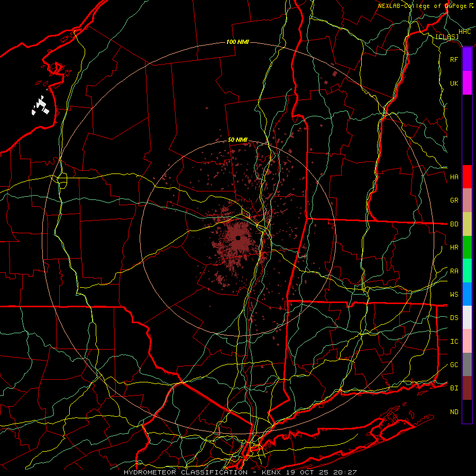Click the 'GC' legend label
476x476 pixels.
454,365
